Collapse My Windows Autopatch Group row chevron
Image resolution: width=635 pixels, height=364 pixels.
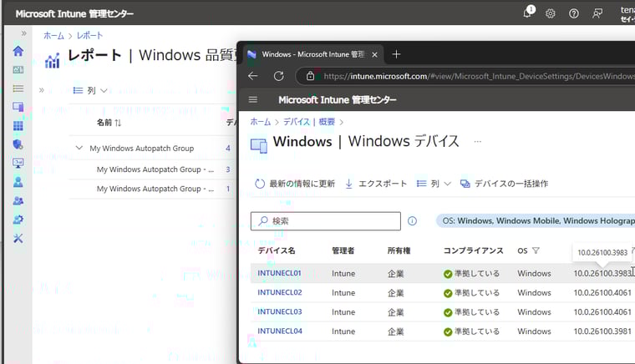click(x=79, y=148)
